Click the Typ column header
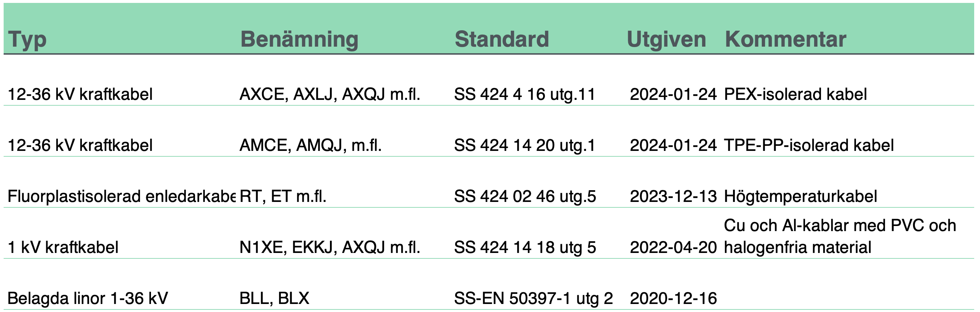Image resolution: width=980 pixels, height=312 pixels. [27, 39]
